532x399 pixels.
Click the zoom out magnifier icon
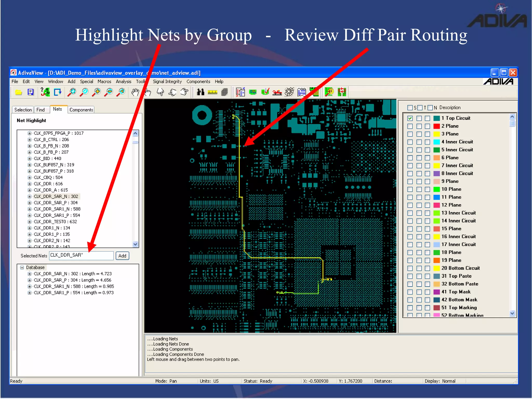109,92
